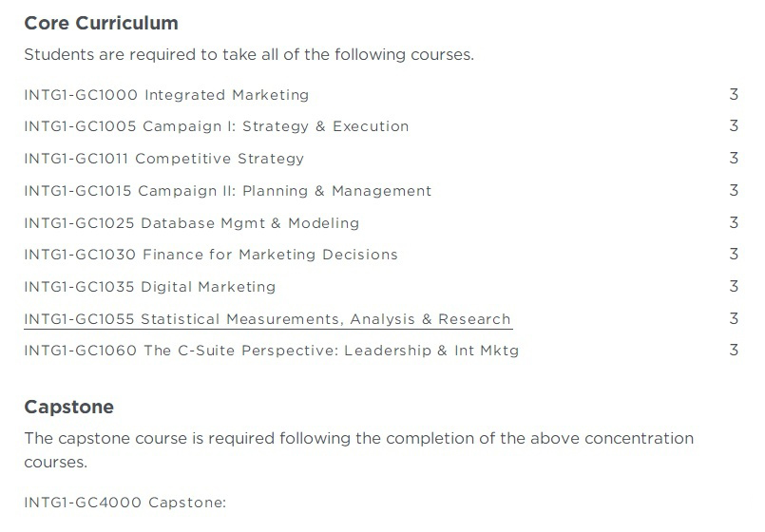Click credit value for Finance for Marketing Decisions
The image size is (765, 532).
click(734, 255)
